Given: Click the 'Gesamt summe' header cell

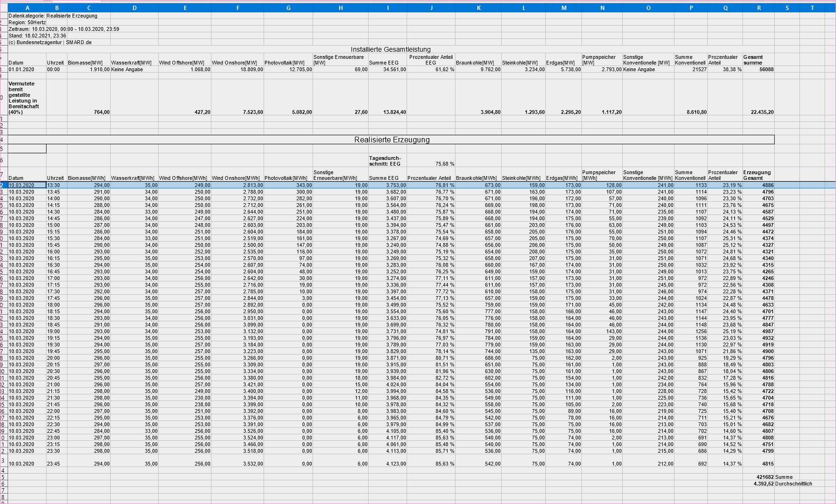Looking at the screenshot, I should pyautogui.click(x=759, y=60).
